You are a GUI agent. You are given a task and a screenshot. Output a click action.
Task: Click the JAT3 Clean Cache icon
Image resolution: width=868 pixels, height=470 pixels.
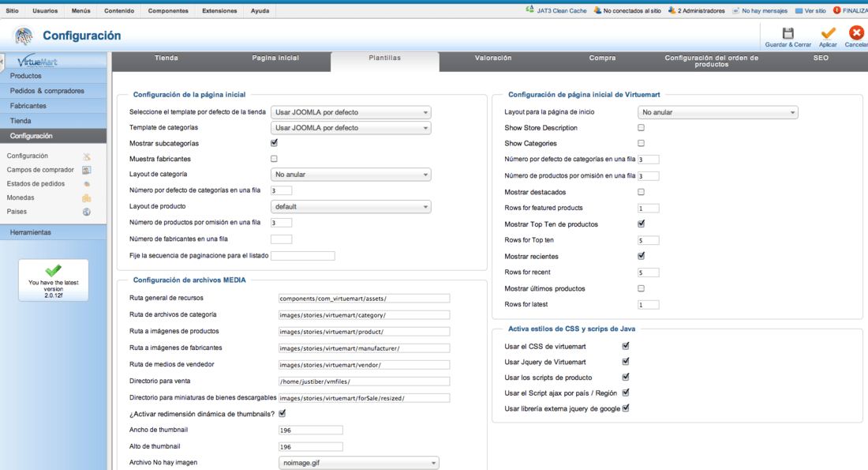[x=529, y=10]
